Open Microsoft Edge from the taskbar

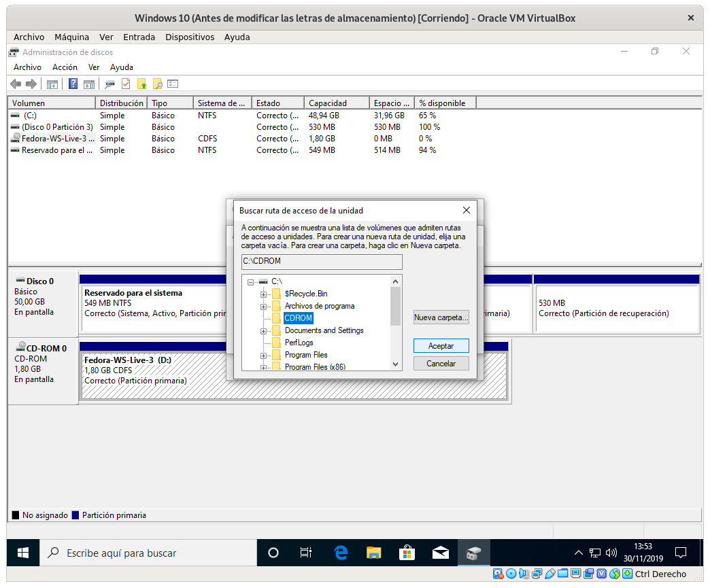341,553
